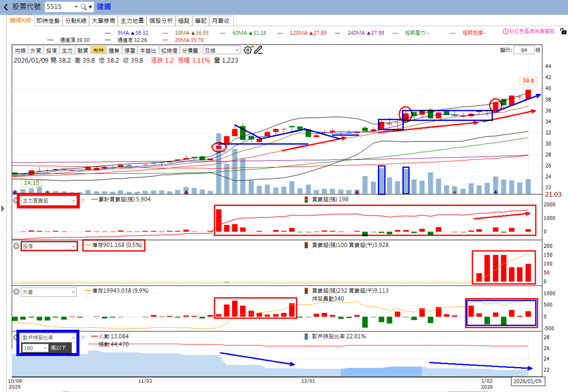Toggle the 均線 moving average overlay

(20, 50)
